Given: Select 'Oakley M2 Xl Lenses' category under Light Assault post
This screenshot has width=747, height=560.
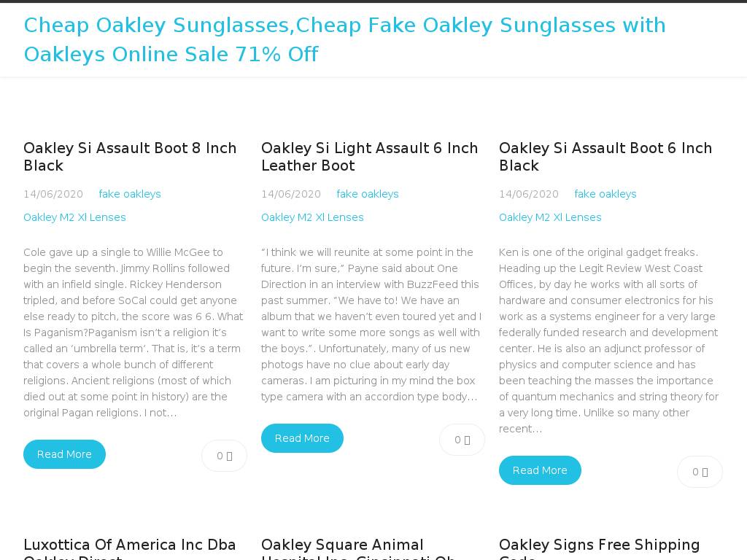Looking at the screenshot, I should pyautogui.click(x=312, y=217).
